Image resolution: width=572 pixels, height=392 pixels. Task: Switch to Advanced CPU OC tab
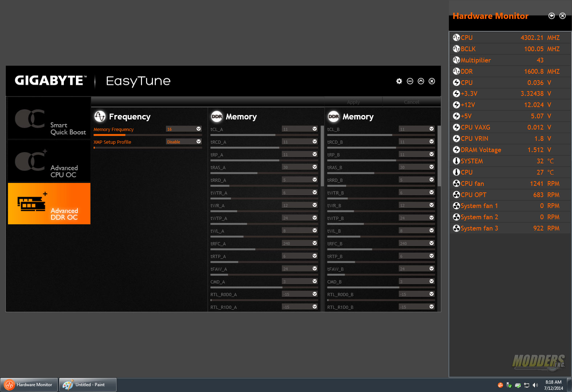click(49, 161)
